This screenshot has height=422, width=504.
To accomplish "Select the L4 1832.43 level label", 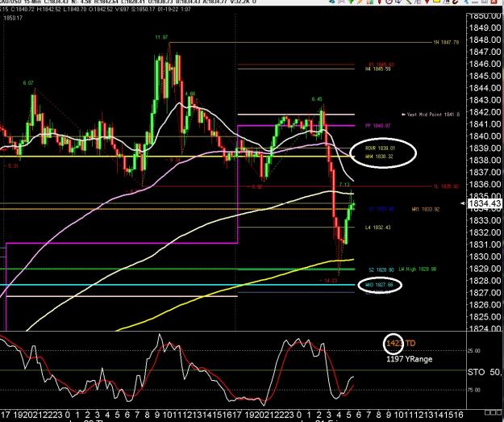I will (x=378, y=228).
